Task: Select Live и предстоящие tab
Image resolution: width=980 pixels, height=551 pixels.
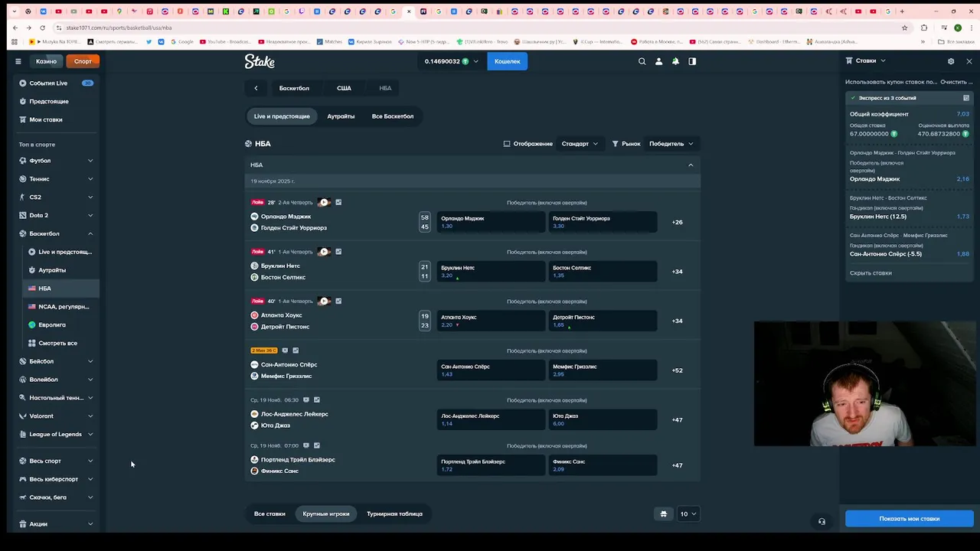Action: click(282, 116)
